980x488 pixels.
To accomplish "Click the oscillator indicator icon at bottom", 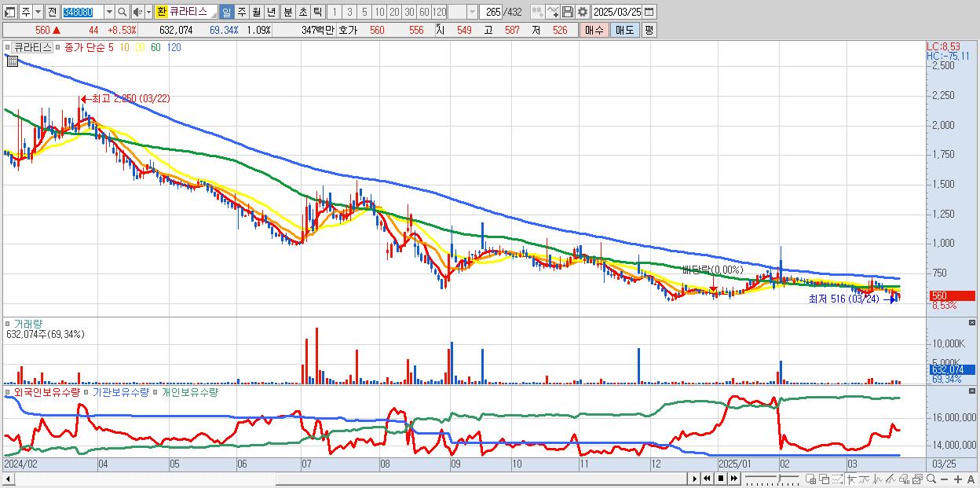I will pyautogui.click(x=877, y=479).
